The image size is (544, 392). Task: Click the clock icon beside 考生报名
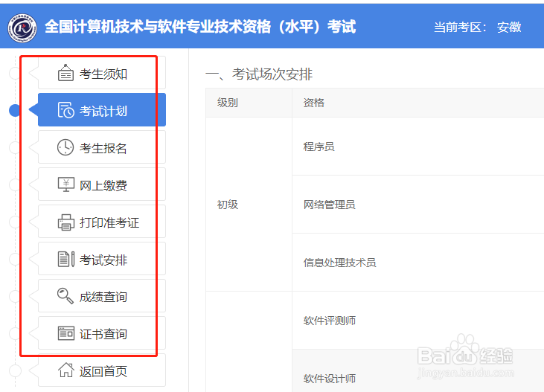(65, 147)
